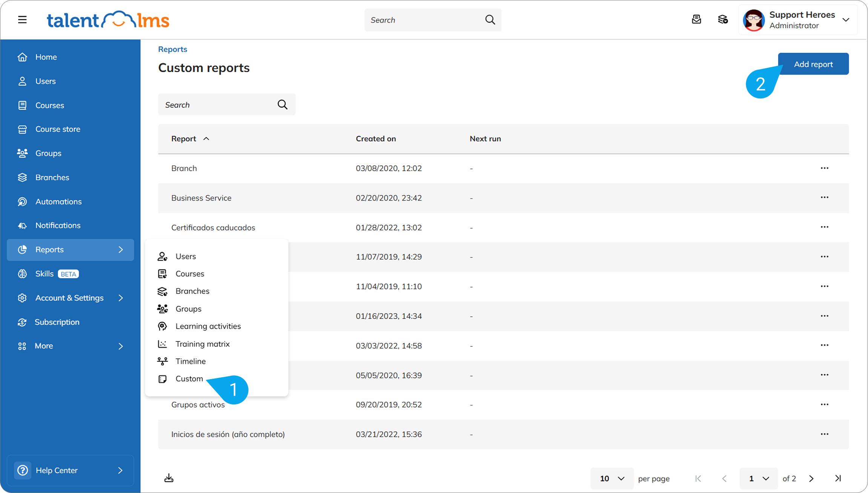
Task: Open options for Certificados caducados report
Action: click(x=824, y=227)
